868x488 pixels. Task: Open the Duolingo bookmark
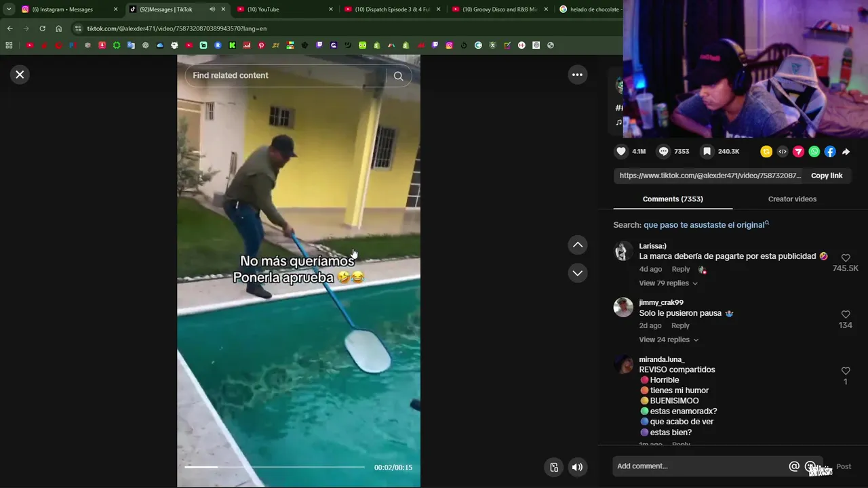[x=362, y=45]
